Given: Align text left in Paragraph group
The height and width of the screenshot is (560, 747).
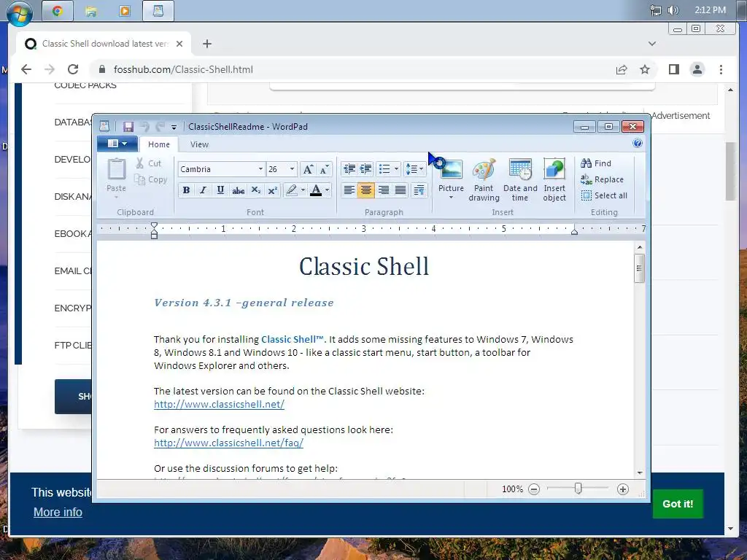Looking at the screenshot, I should coord(349,190).
